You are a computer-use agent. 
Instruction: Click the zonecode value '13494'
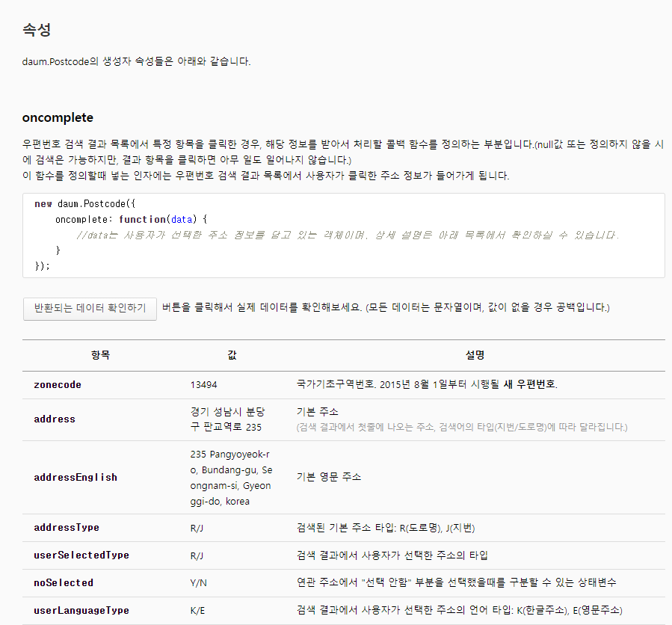click(203, 385)
